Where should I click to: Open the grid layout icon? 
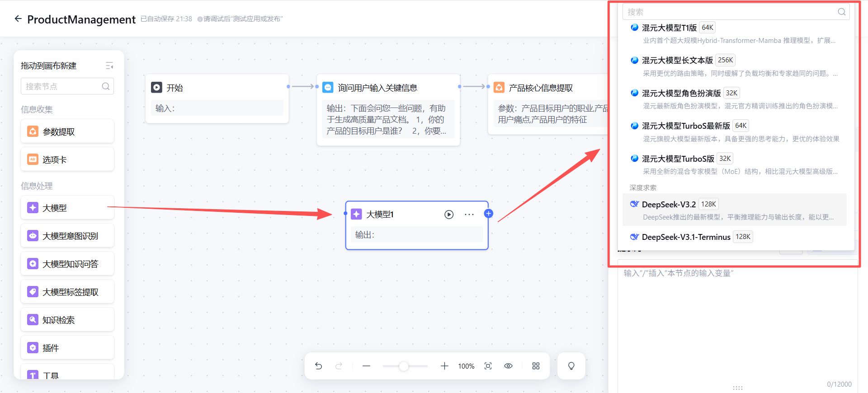click(x=536, y=366)
